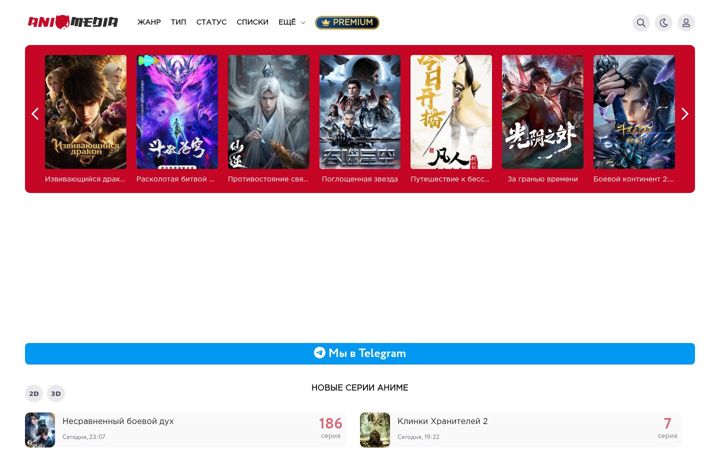Open Боевой континент 2 poster

[x=634, y=112]
